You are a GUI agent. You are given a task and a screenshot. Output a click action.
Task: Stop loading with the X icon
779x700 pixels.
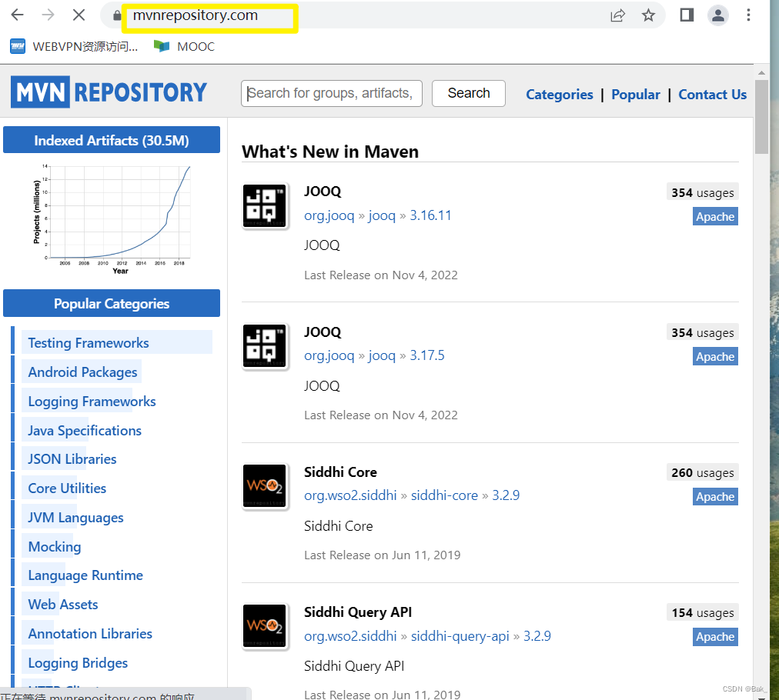(x=79, y=15)
